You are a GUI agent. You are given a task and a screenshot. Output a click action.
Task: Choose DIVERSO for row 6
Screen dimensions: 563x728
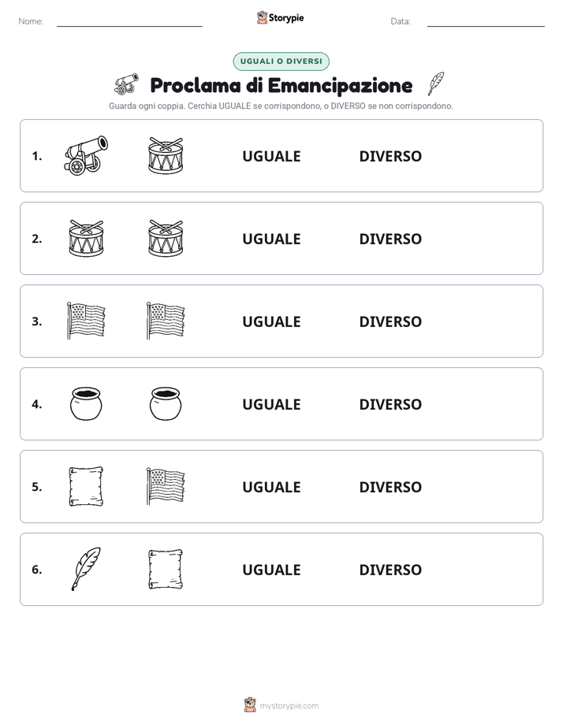click(390, 569)
